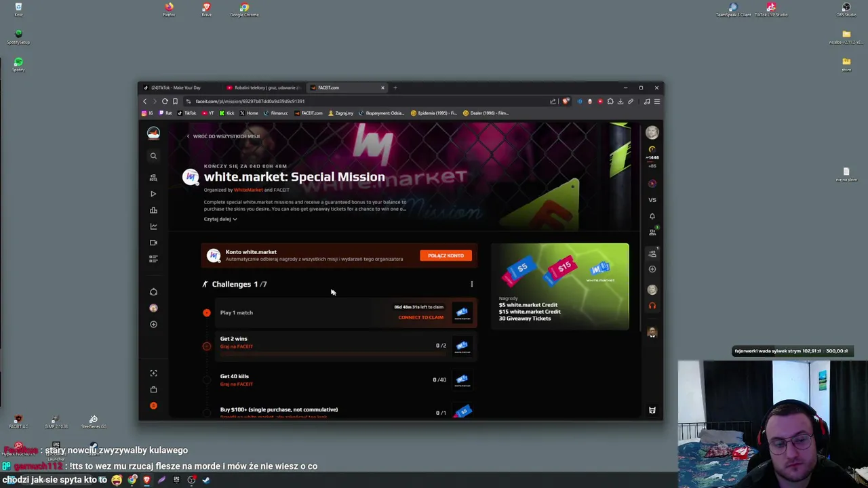Click the Brave shields icon in address bar

(566, 102)
